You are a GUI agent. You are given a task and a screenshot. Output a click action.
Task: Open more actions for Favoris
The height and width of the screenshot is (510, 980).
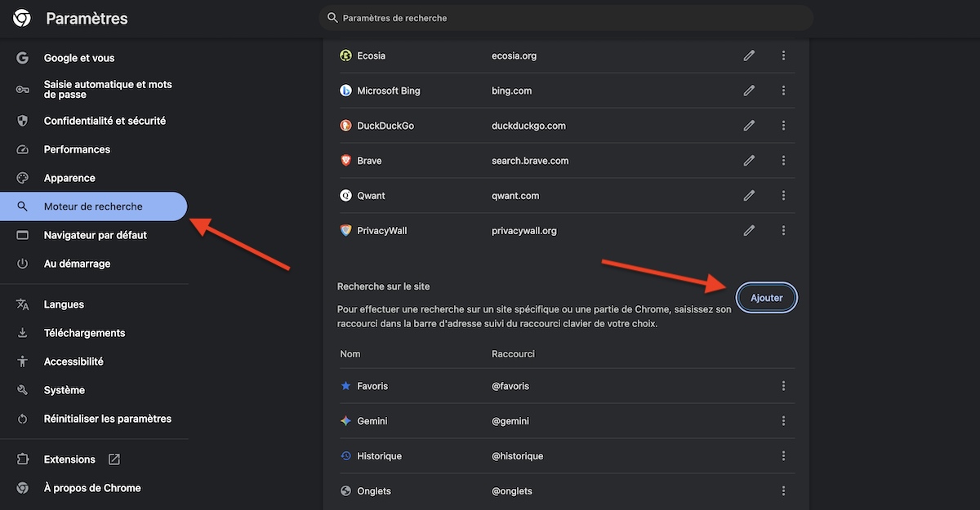783,386
